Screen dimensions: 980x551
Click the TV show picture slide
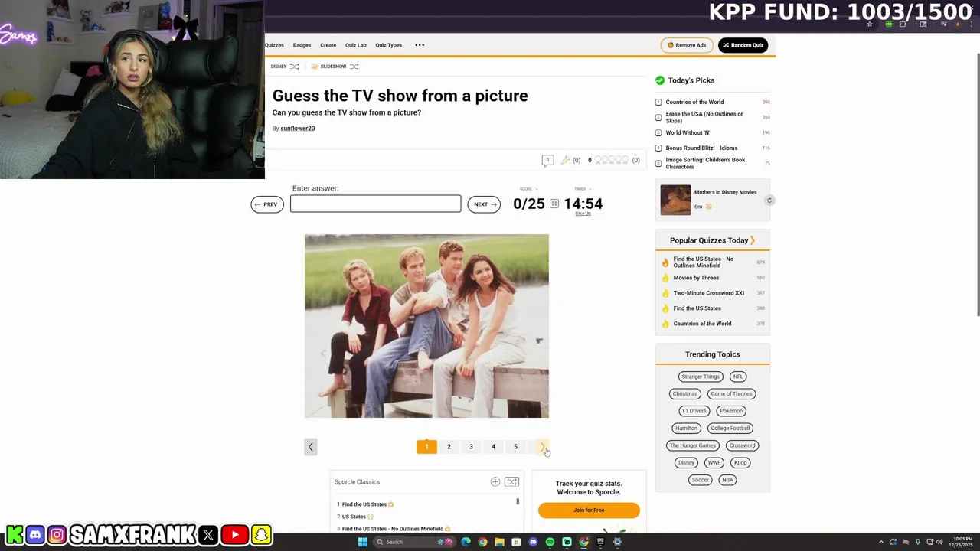click(x=426, y=326)
